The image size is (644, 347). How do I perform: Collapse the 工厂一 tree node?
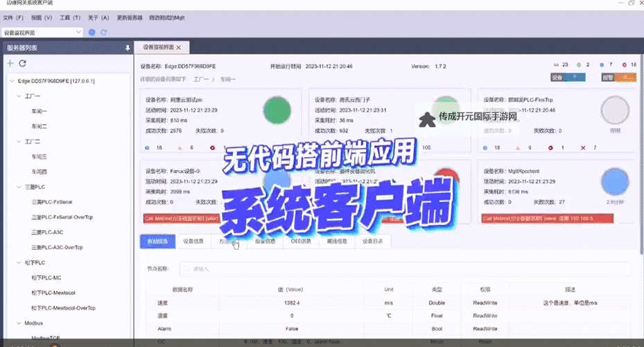(19, 96)
